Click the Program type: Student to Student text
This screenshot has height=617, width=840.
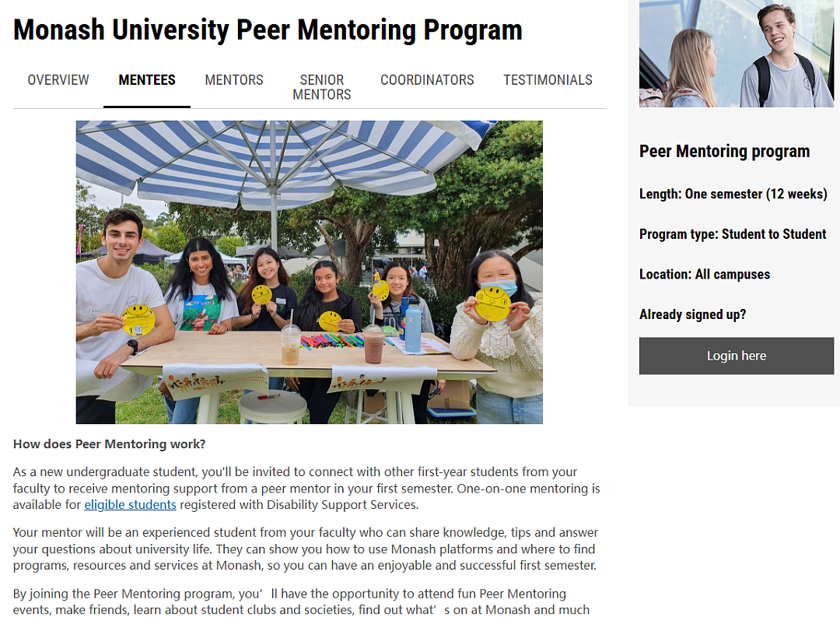tap(733, 234)
